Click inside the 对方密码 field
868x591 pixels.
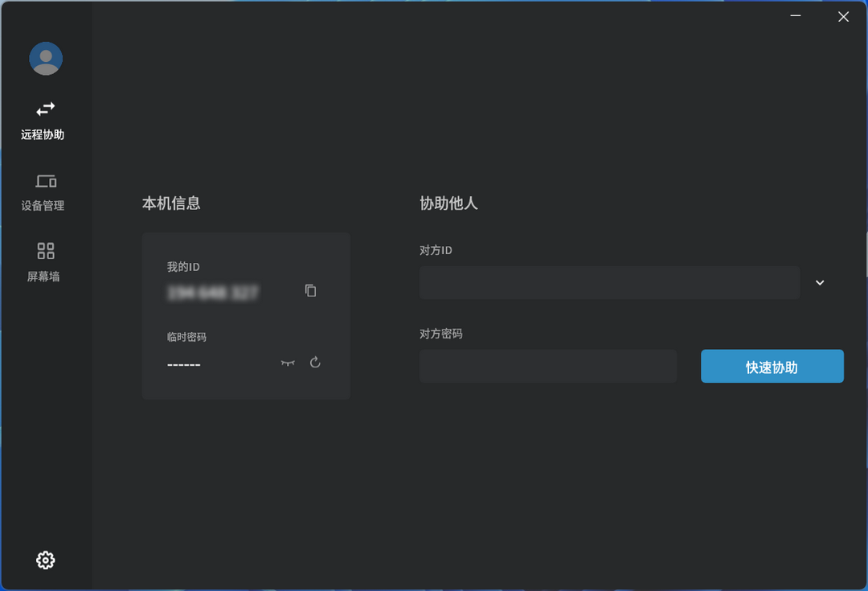click(x=548, y=366)
